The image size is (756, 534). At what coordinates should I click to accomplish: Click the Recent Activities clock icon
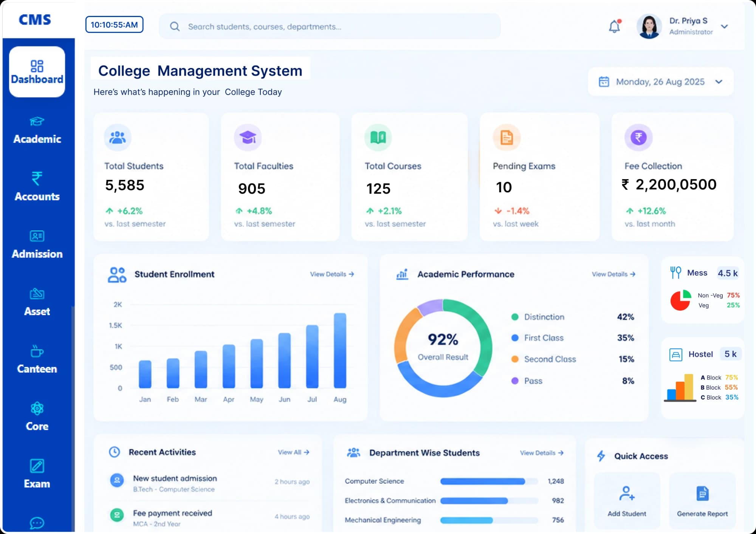pos(115,452)
